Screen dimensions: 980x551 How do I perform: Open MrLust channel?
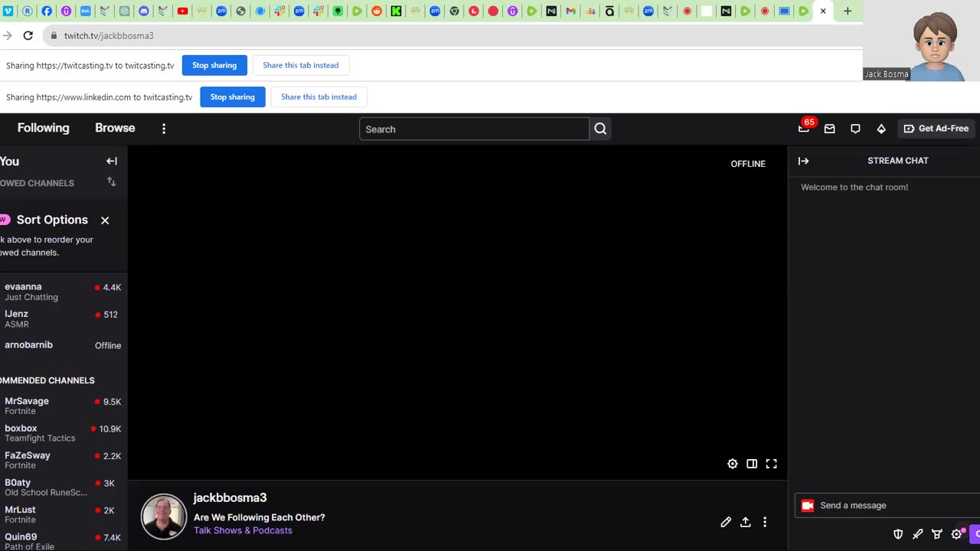(63, 514)
